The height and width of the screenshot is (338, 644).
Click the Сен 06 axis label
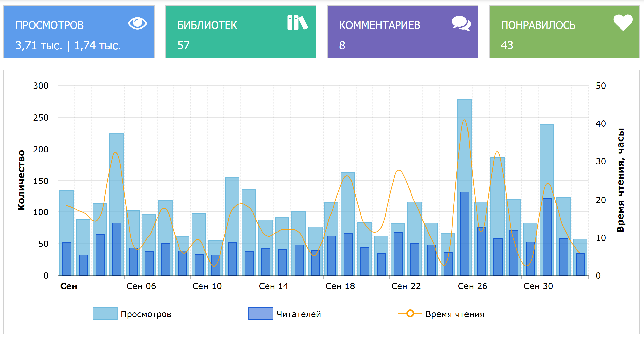click(x=141, y=286)
